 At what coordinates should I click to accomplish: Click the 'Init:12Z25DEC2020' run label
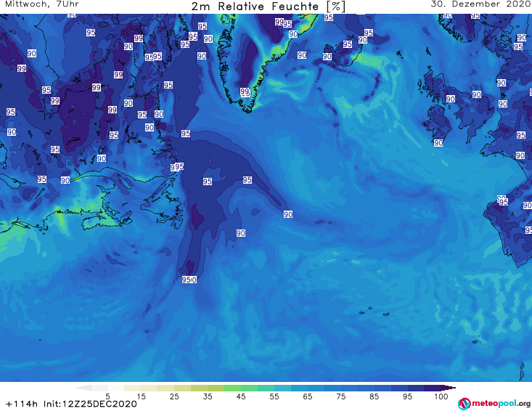(90, 404)
